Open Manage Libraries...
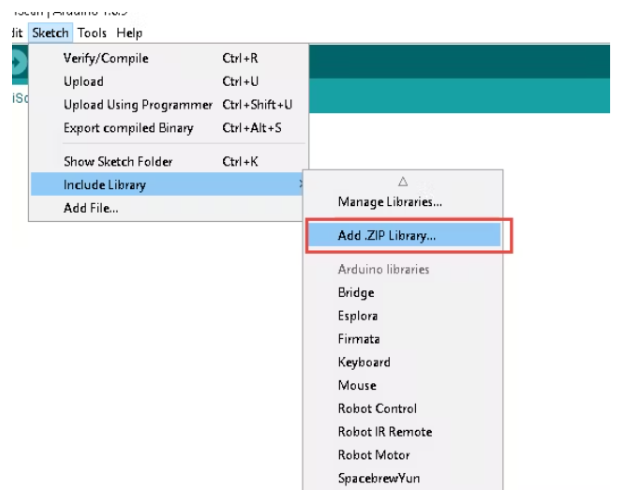 coord(403,202)
